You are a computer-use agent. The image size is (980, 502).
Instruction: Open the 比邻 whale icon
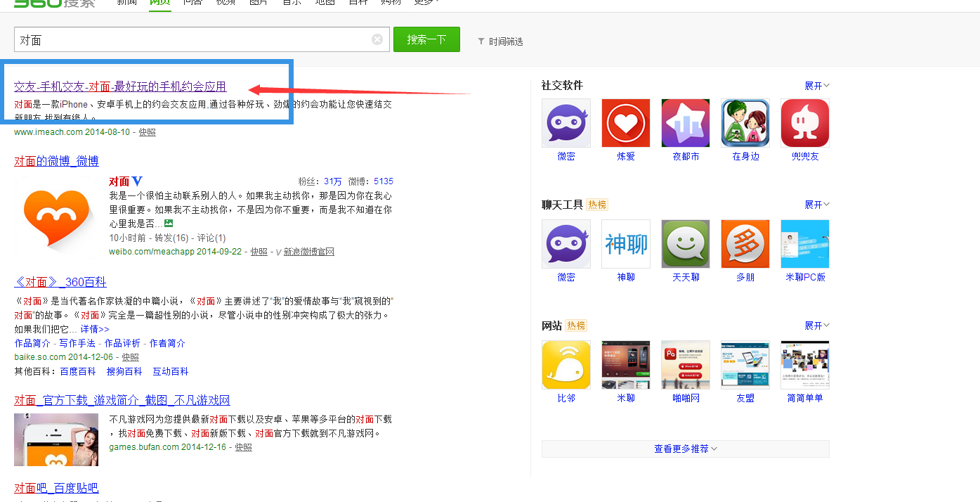coord(566,365)
